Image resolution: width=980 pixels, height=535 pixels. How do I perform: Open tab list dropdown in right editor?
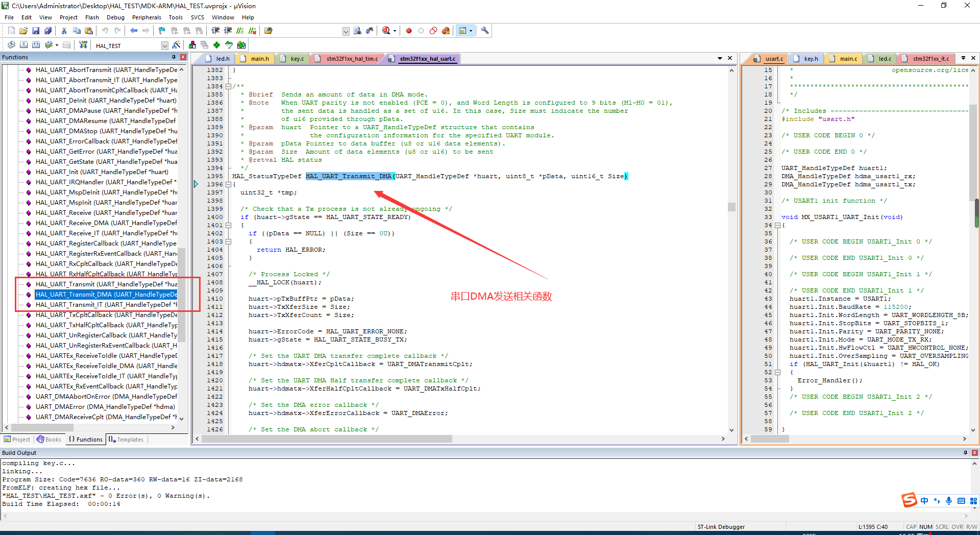click(963, 58)
